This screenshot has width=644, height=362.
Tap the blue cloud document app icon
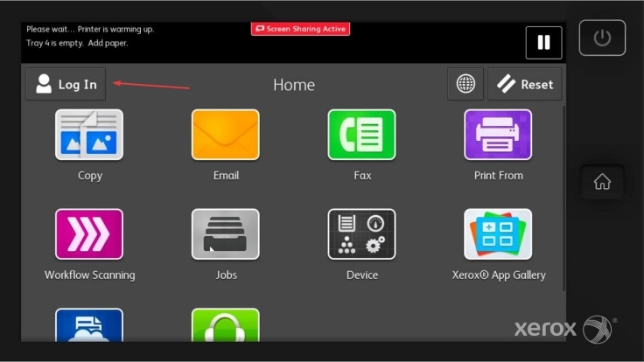(x=89, y=325)
